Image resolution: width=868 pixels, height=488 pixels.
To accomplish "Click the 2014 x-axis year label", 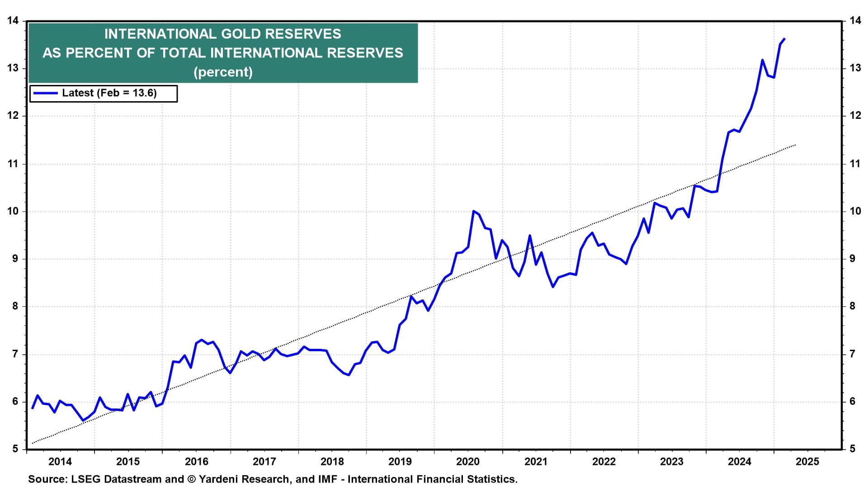I will [x=60, y=461].
